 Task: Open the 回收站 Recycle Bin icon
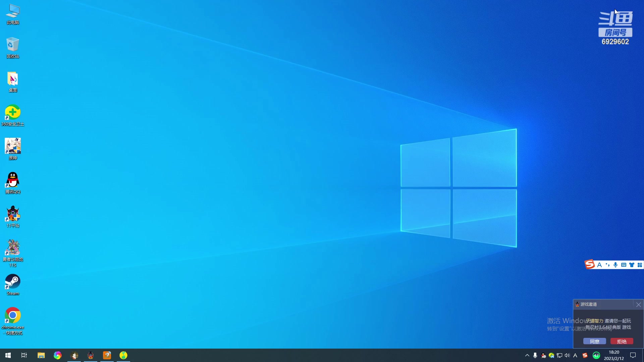pyautogui.click(x=13, y=48)
